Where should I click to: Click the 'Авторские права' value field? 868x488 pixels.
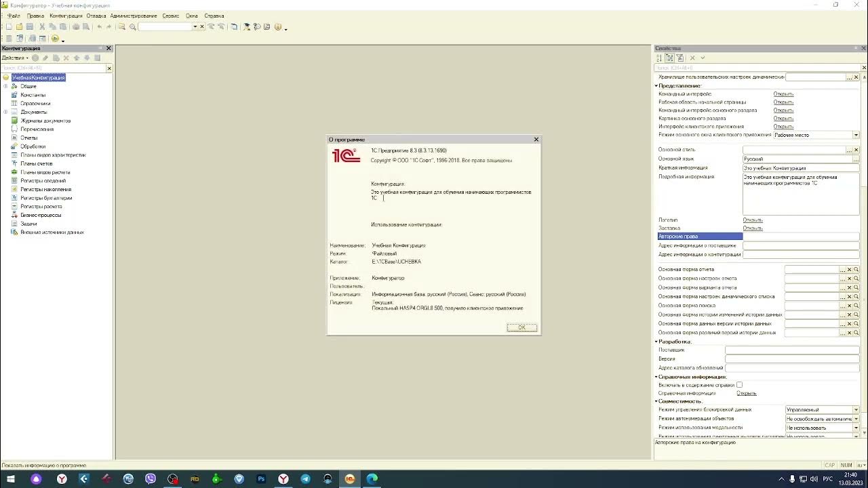click(801, 237)
